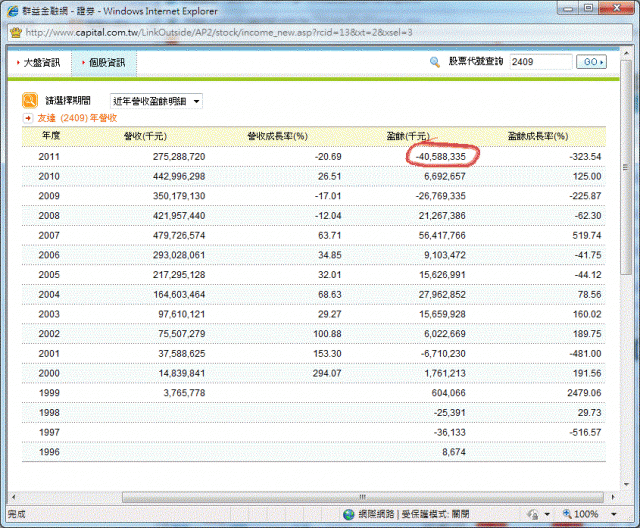Click the 2007 earnings growth value 519.74
640x528 pixels.
pyautogui.click(x=587, y=235)
